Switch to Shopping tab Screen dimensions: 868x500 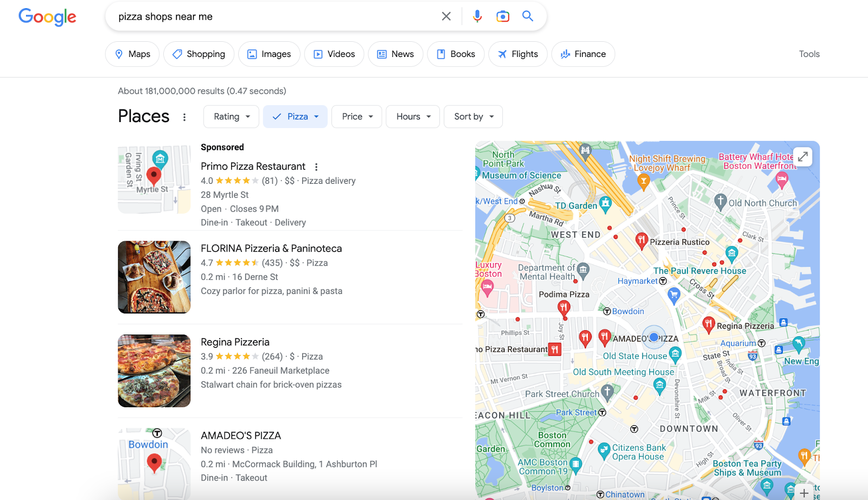(x=199, y=54)
